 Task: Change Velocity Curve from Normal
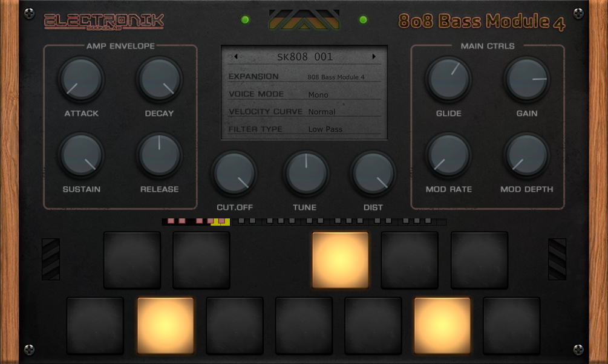coord(321,112)
